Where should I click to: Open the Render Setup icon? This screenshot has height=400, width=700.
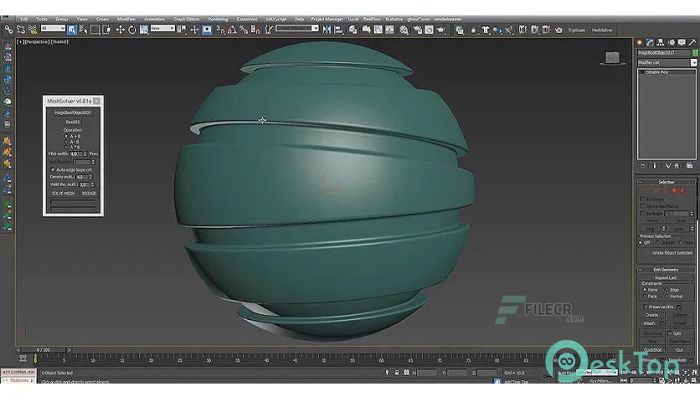pyautogui.click(x=418, y=30)
